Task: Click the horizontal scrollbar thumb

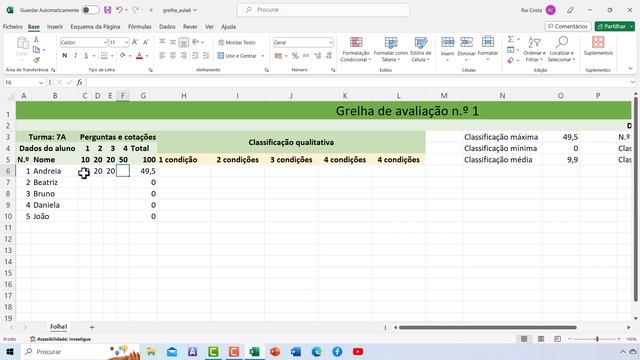Action: coord(487,327)
